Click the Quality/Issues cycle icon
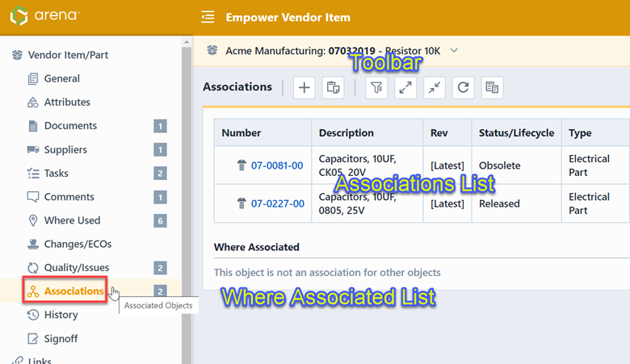This screenshot has height=364, width=630. click(x=33, y=268)
